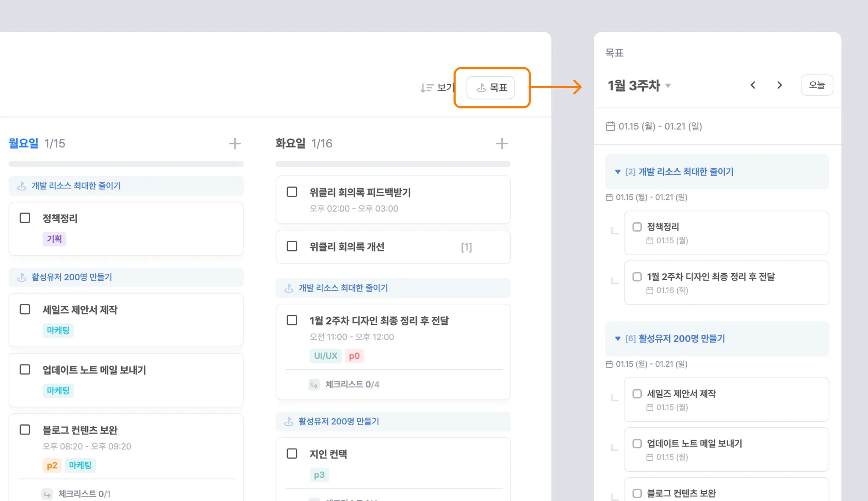
Task: Click the 오늘 button
Action: [817, 85]
